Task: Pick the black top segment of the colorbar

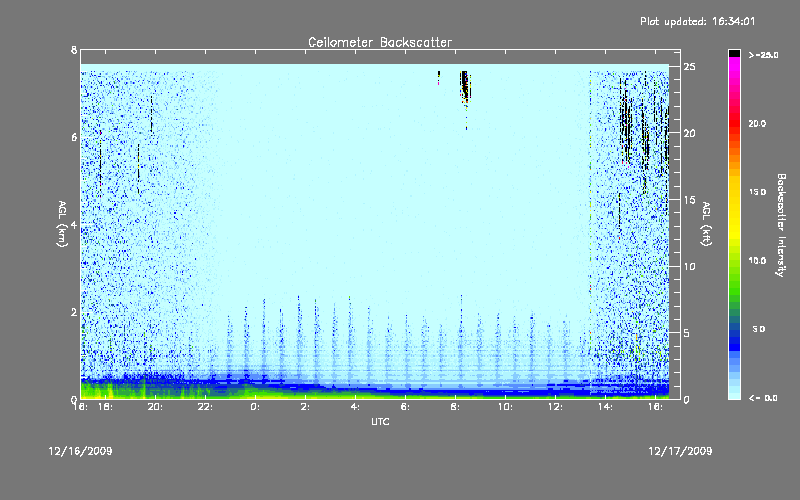Action: [x=734, y=53]
